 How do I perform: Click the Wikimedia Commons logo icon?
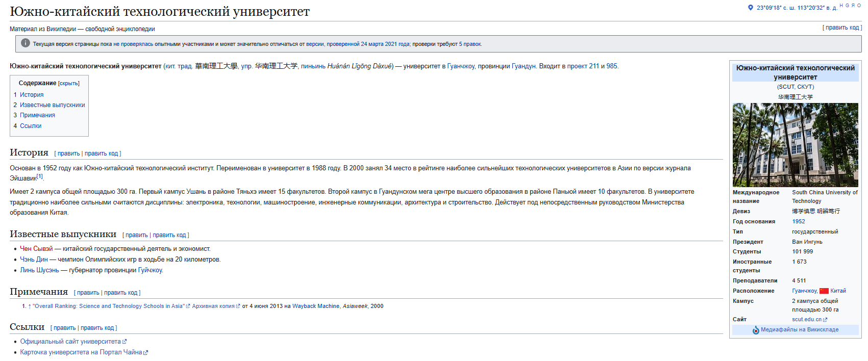(x=756, y=330)
